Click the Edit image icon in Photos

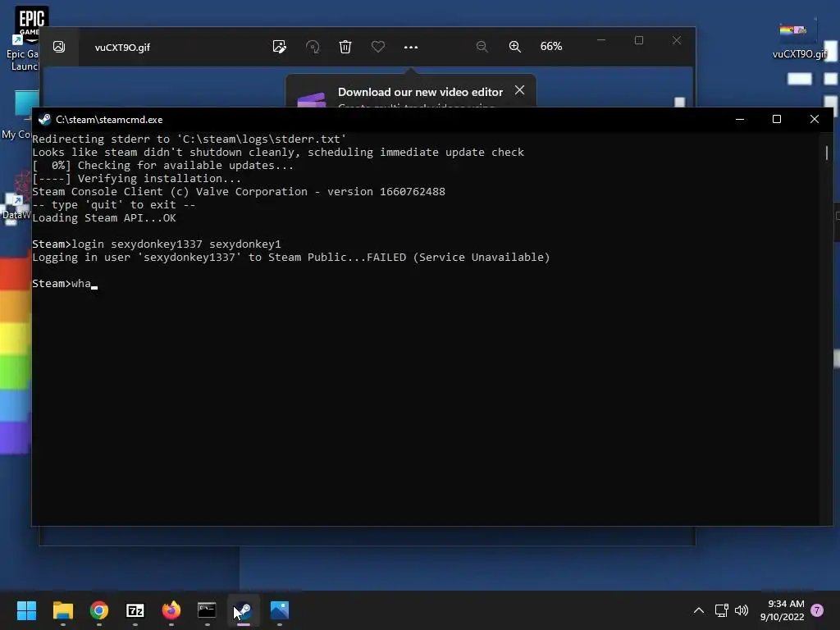coord(279,47)
